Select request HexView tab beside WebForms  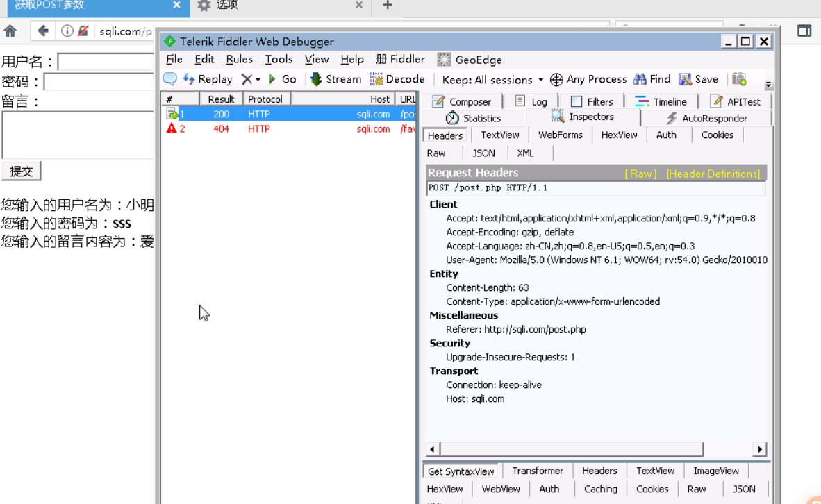point(619,135)
